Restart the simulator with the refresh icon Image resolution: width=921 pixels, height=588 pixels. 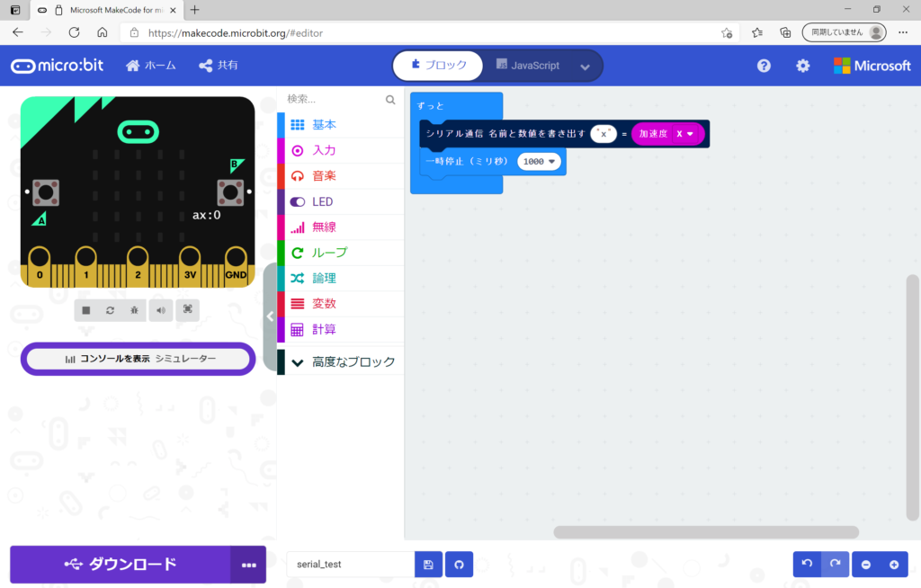click(x=110, y=310)
